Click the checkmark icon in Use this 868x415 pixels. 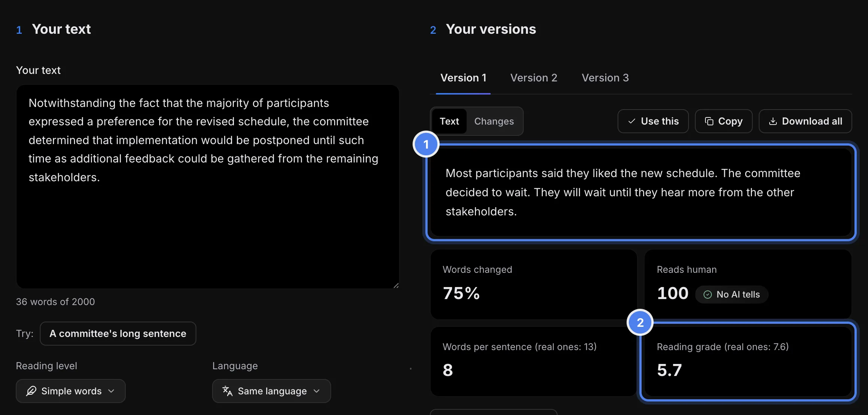coord(632,121)
